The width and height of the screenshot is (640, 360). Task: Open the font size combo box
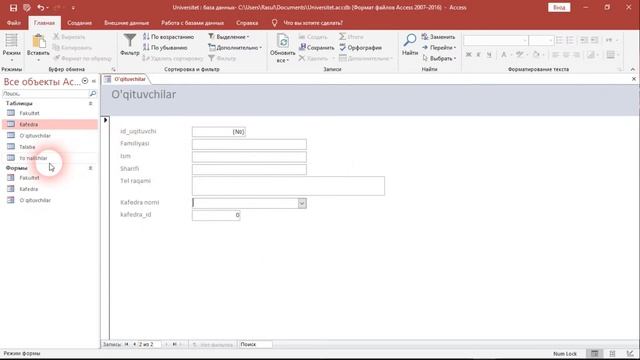pos(541,40)
